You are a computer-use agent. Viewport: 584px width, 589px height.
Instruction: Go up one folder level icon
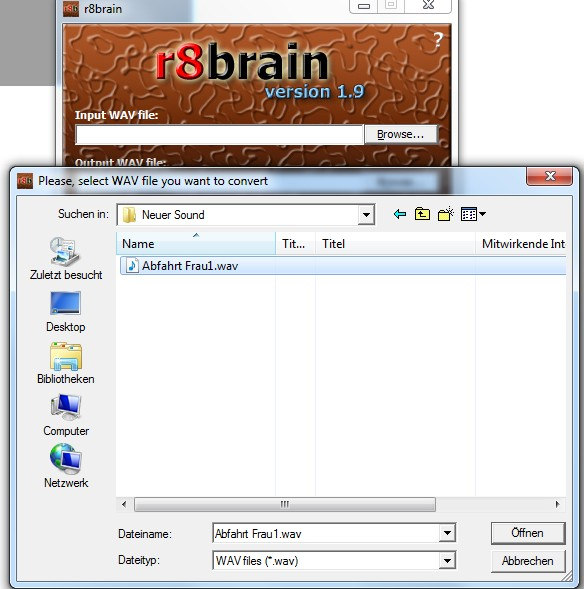click(x=422, y=214)
